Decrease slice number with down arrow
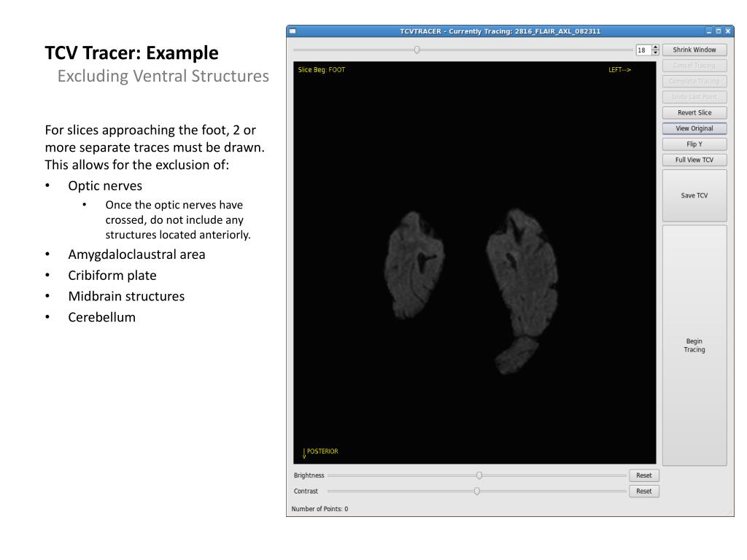The width and height of the screenshot is (747, 560). pyautogui.click(x=656, y=52)
